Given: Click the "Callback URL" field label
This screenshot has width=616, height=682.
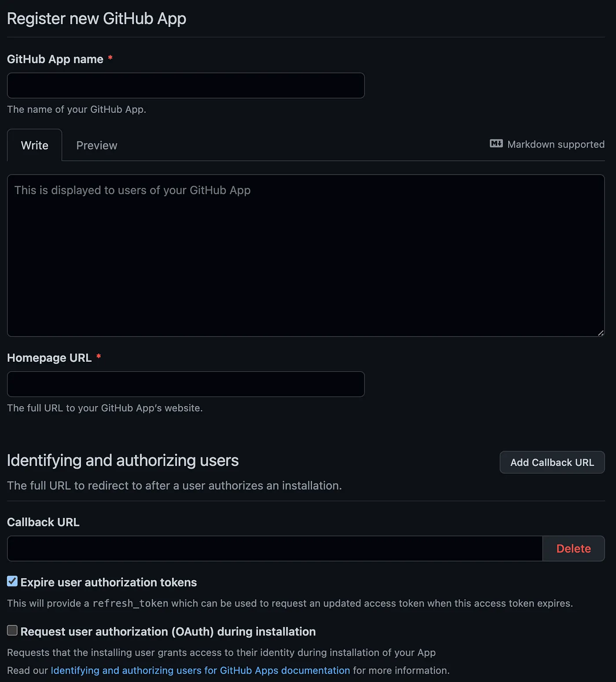Looking at the screenshot, I should [x=43, y=522].
